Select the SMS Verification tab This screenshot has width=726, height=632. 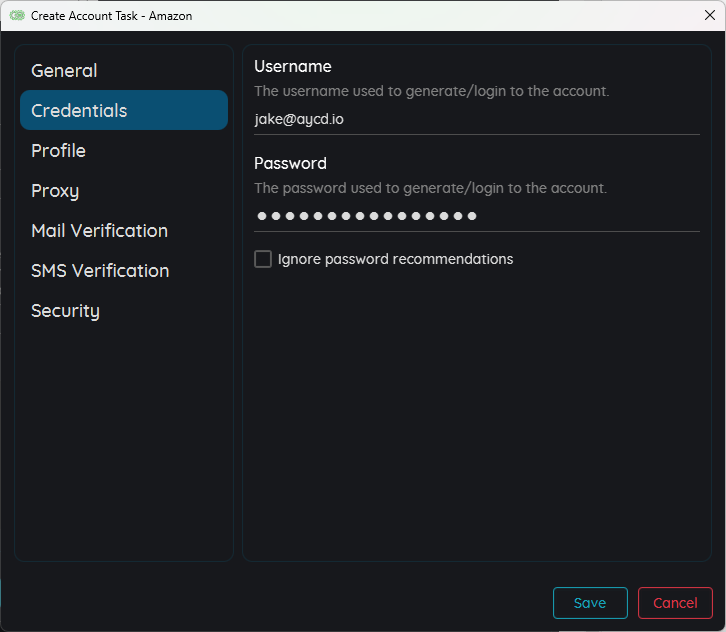(100, 271)
